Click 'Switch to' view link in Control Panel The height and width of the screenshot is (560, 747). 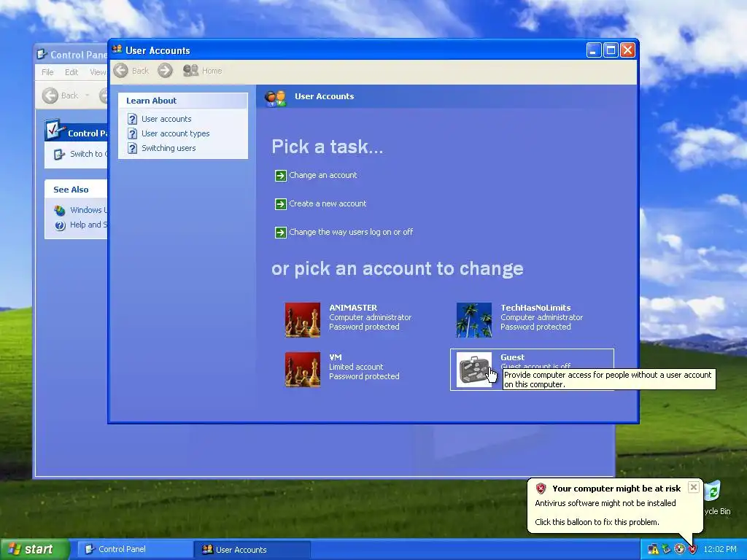point(88,154)
